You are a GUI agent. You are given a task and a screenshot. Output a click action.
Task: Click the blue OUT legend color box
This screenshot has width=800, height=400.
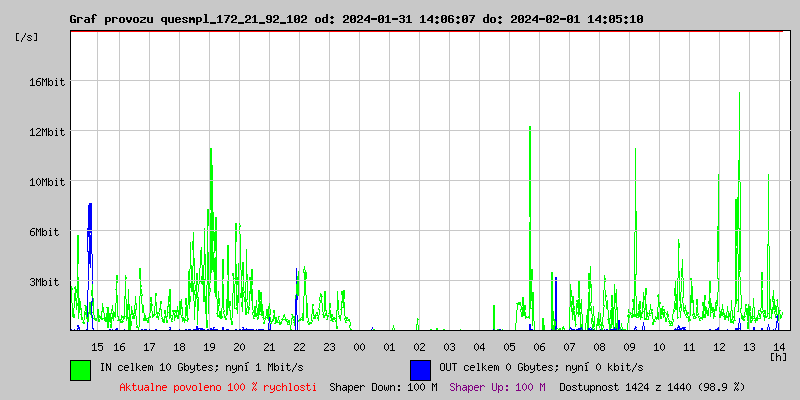(420, 369)
